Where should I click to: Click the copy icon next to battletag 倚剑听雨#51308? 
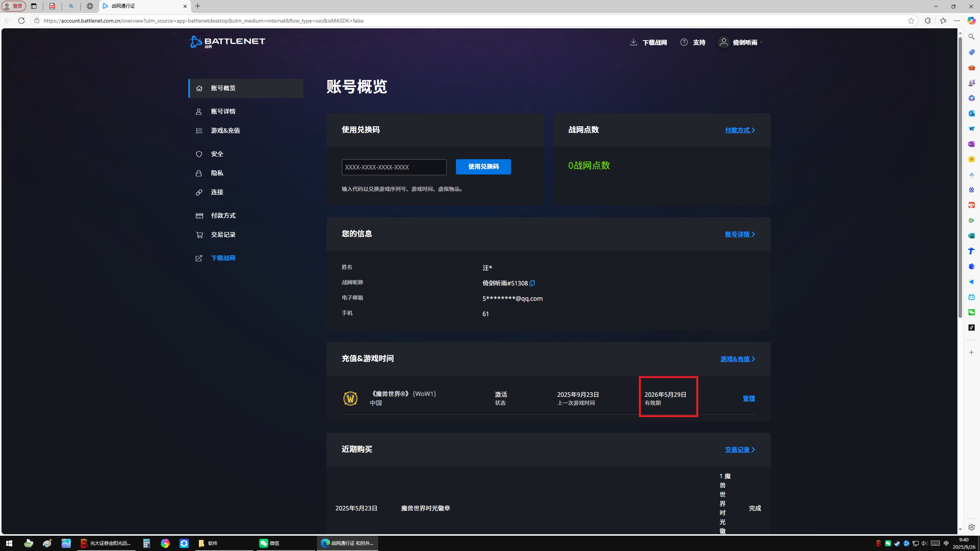click(x=532, y=283)
